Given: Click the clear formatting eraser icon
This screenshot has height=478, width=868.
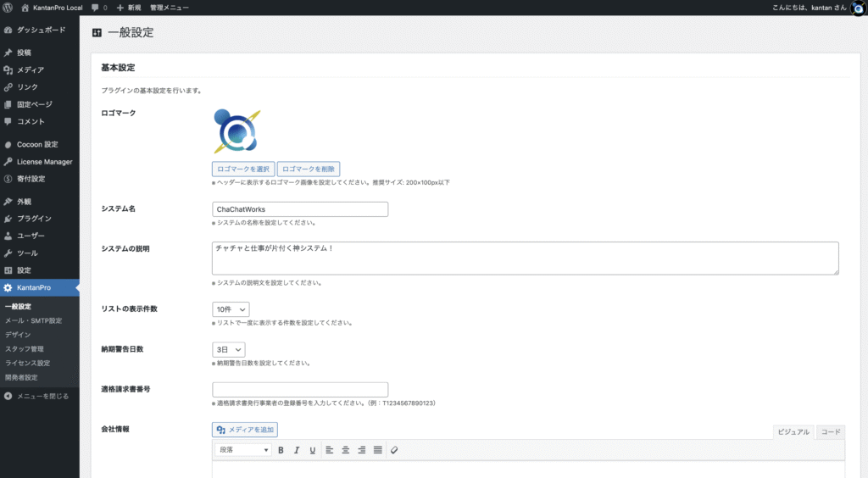Looking at the screenshot, I should point(394,450).
